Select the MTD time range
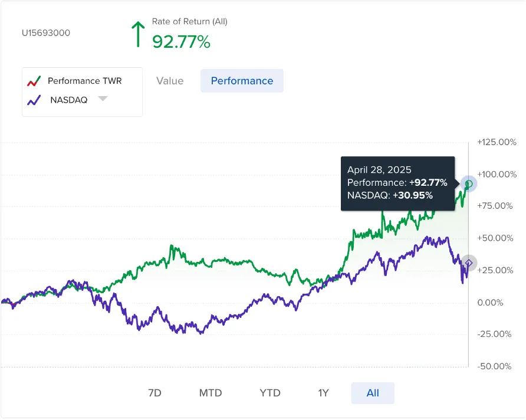 211,393
